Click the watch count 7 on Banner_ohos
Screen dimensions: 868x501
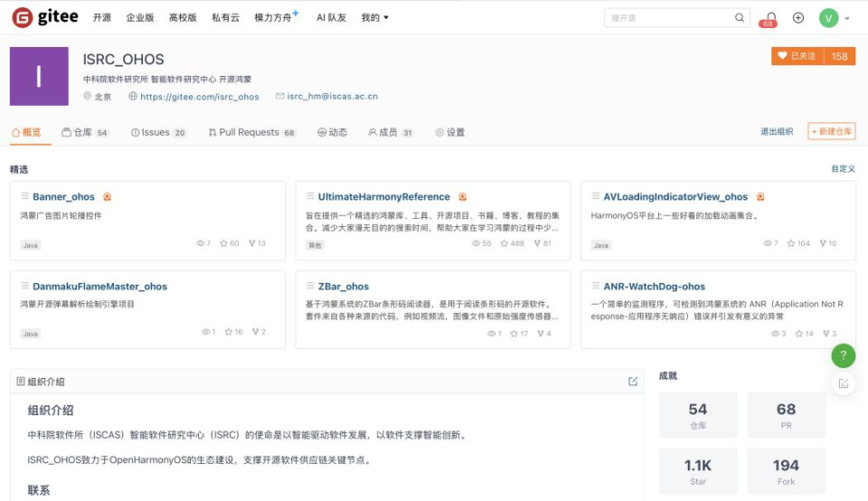203,243
